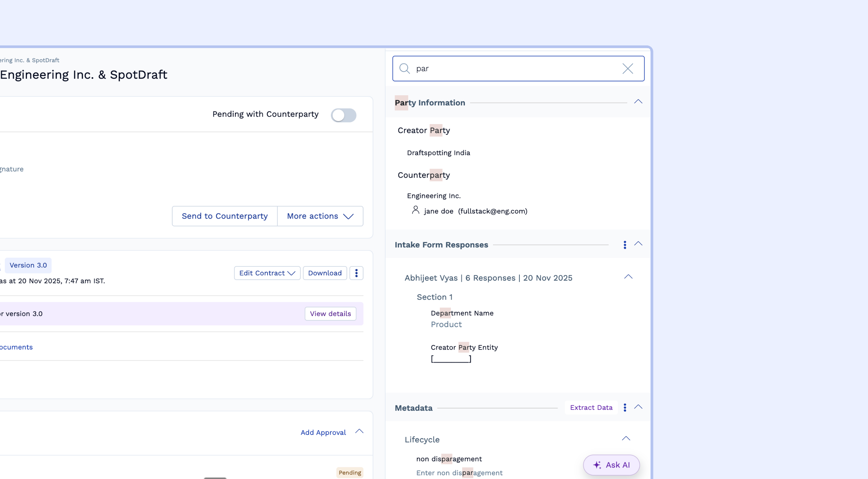Open Metadata section three-dot menu

click(x=625, y=407)
